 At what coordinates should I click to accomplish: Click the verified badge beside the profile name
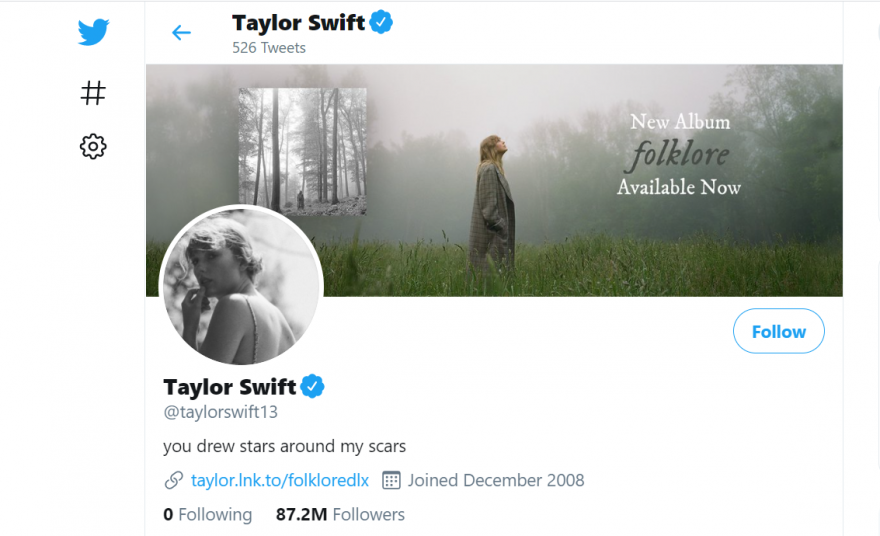(313, 387)
